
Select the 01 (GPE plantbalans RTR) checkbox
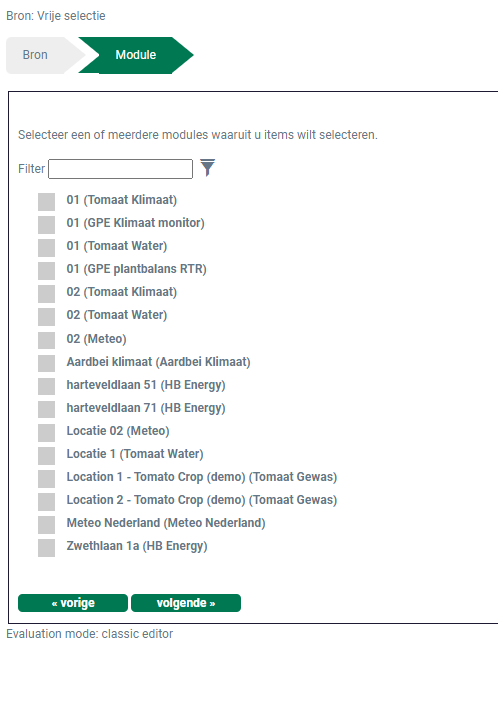(46, 271)
